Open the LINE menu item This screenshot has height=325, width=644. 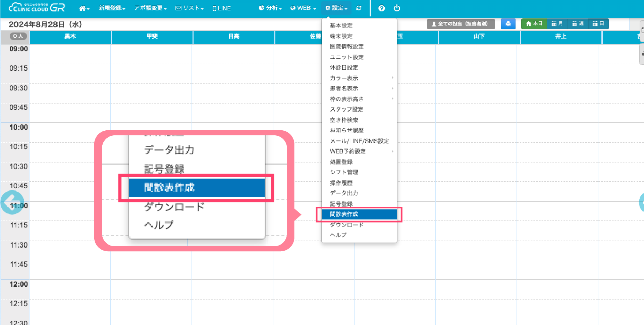pyautogui.click(x=222, y=8)
